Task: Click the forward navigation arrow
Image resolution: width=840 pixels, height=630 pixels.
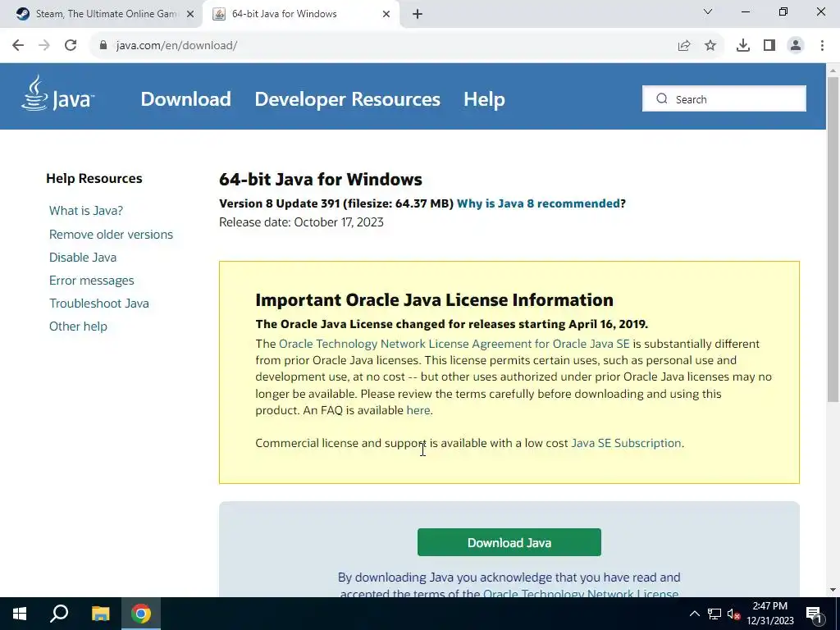Action: coord(44,46)
